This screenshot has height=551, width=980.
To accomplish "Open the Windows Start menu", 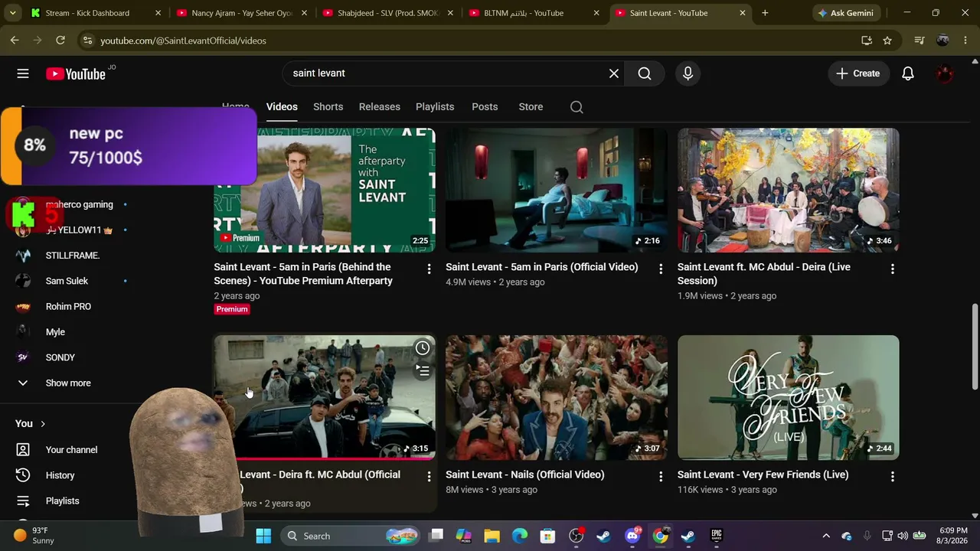I will 263,536.
